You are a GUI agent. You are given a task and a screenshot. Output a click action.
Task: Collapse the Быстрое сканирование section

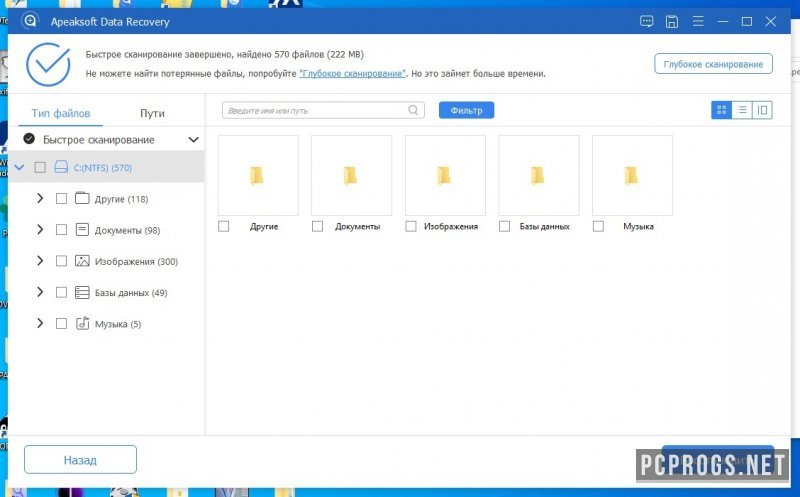click(x=193, y=140)
